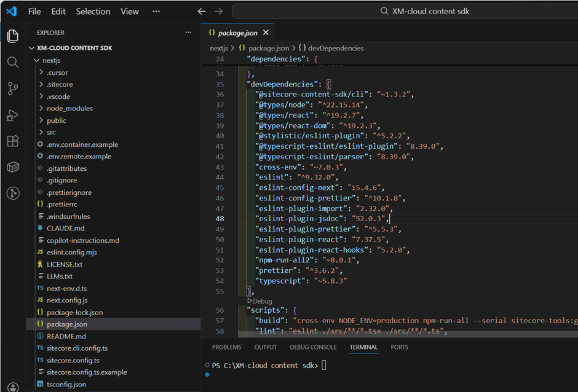Open the Selection menu
Viewport: 578px width, 392px height.
pyautogui.click(x=93, y=12)
